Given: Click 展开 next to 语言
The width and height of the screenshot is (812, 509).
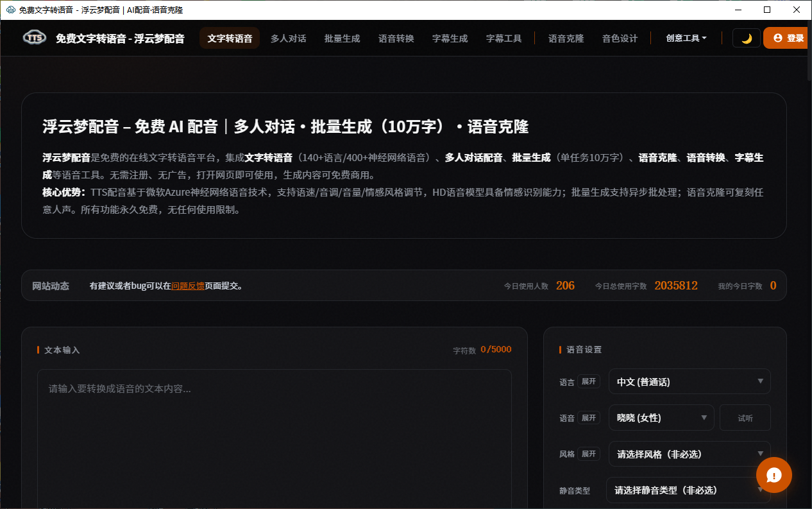Looking at the screenshot, I should [589, 381].
